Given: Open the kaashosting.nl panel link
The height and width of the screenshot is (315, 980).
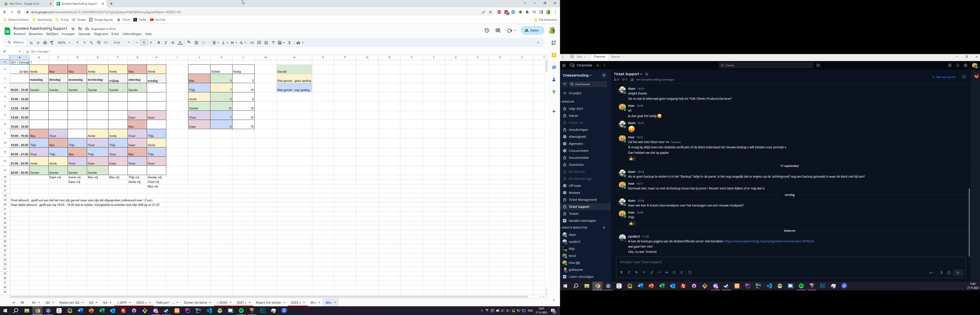Looking at the screenshot, I should coord(769,241).
